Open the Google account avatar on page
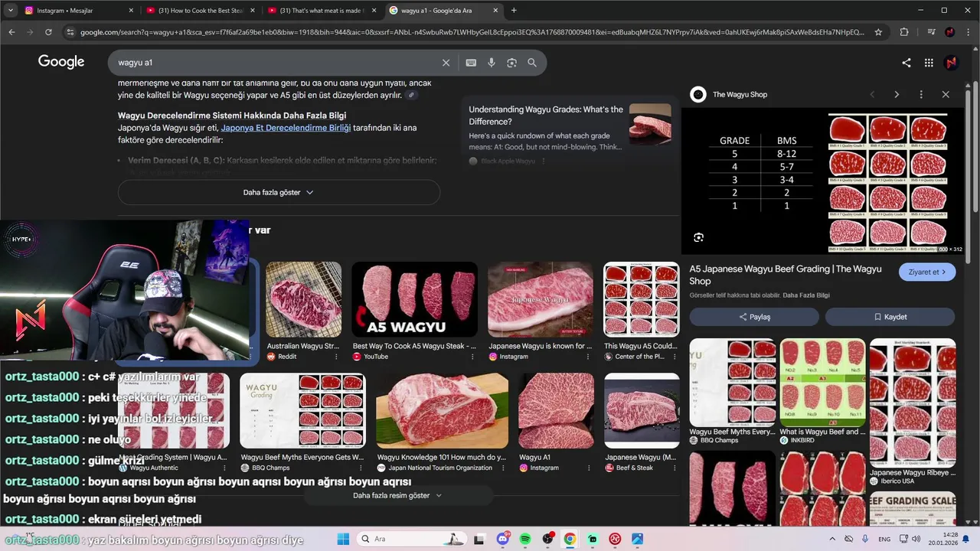Viewport: 980px width, 551px height. 951,63
